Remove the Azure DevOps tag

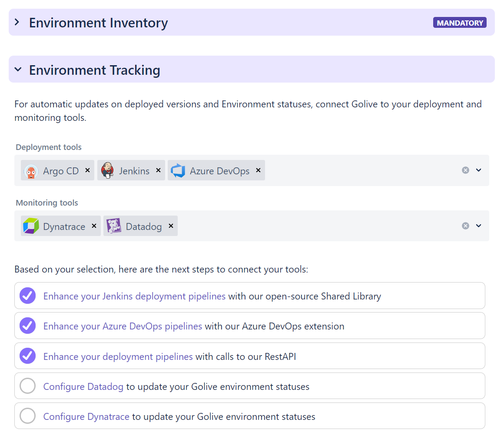point(258,170)
